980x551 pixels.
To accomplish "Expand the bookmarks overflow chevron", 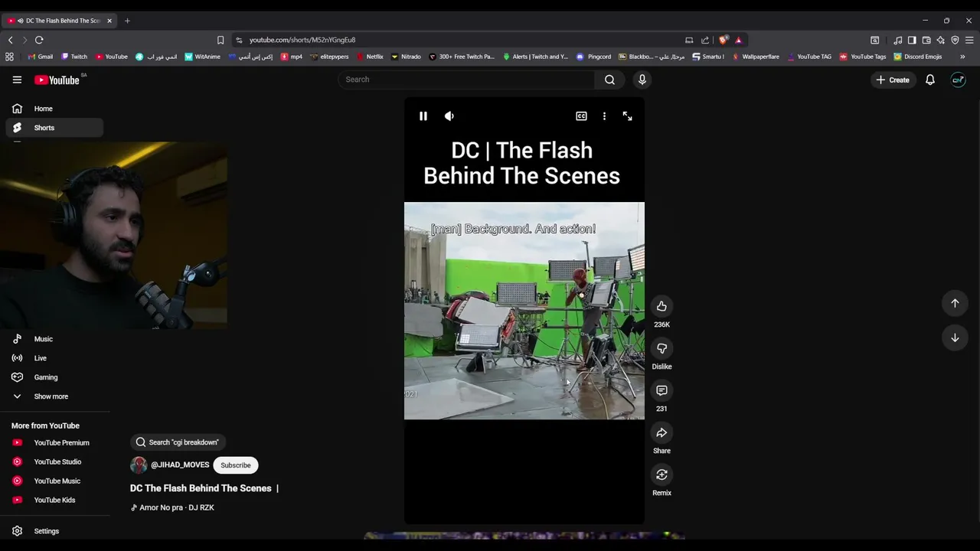I will [x=962, y=57].
